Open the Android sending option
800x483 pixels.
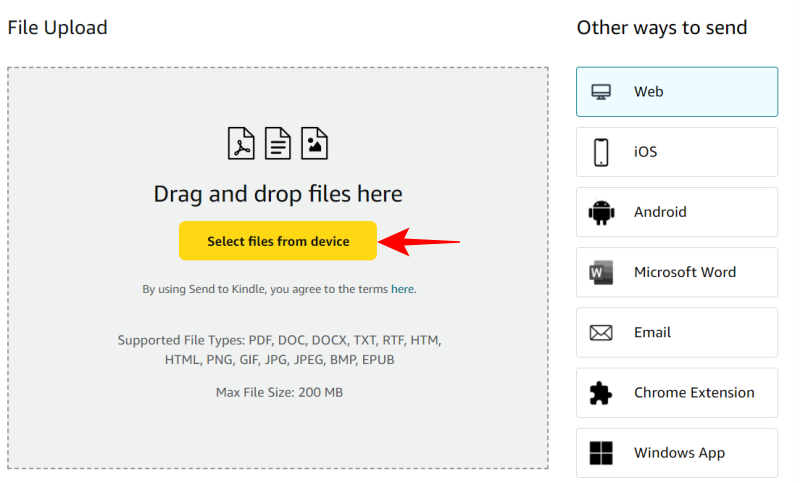677,212
